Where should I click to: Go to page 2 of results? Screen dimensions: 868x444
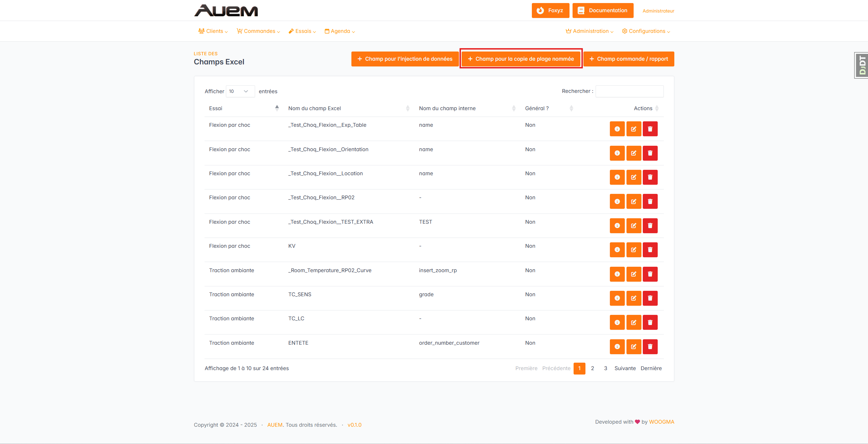point(592,368)
